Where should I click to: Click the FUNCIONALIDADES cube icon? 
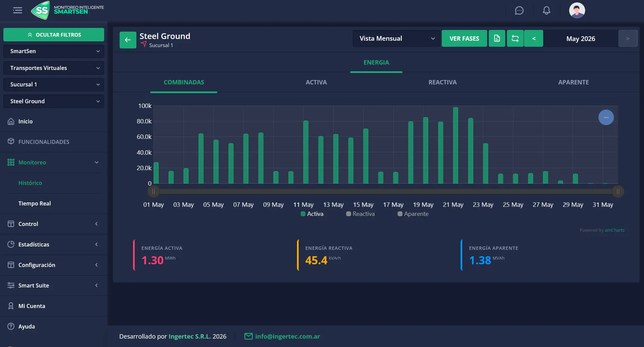click(x=11, y=141)
